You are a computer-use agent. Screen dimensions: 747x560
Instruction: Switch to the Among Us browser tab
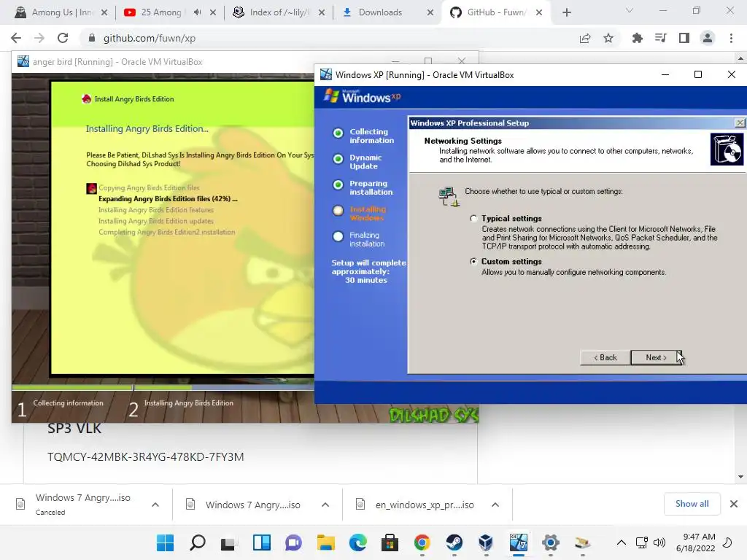60,12
